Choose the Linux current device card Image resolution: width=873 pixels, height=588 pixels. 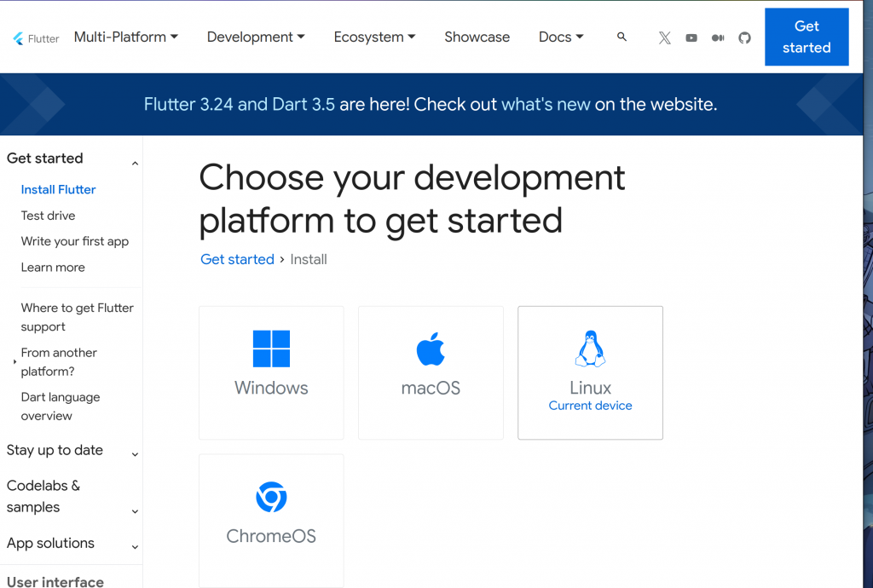pos(590,372)
